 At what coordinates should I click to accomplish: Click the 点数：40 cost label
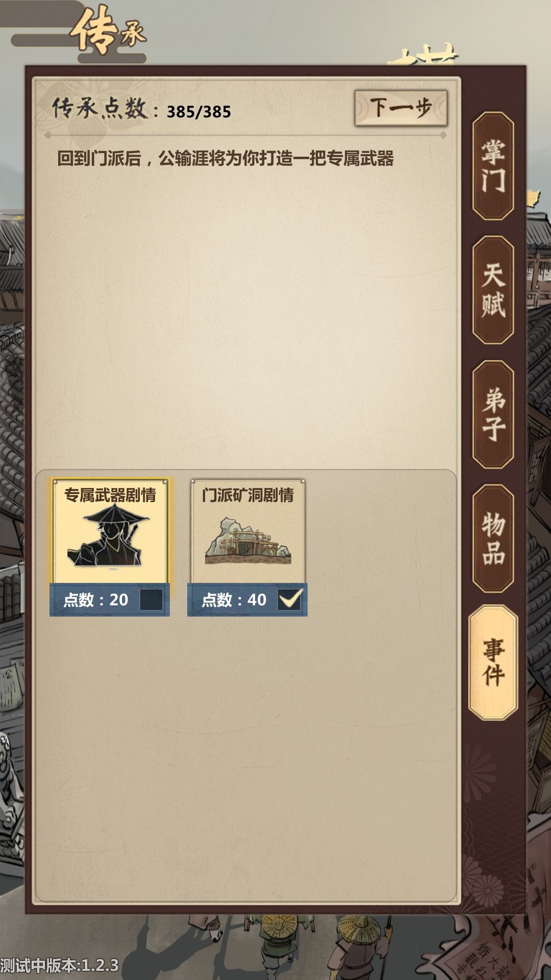(x=234, y=600)
